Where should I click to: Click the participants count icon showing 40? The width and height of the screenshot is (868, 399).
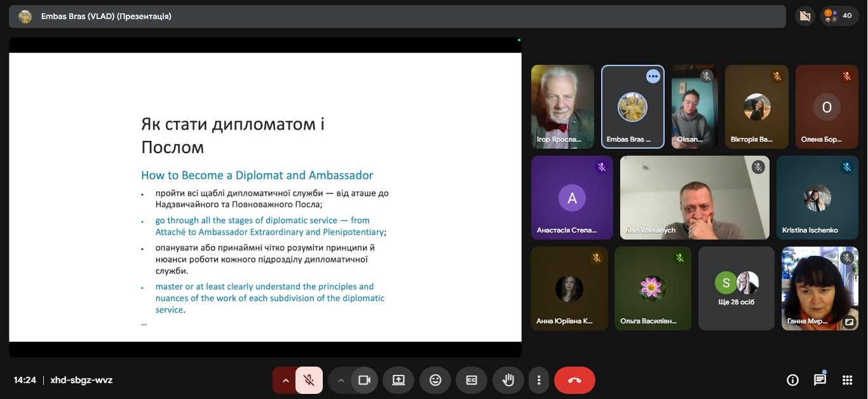[839, 16]
